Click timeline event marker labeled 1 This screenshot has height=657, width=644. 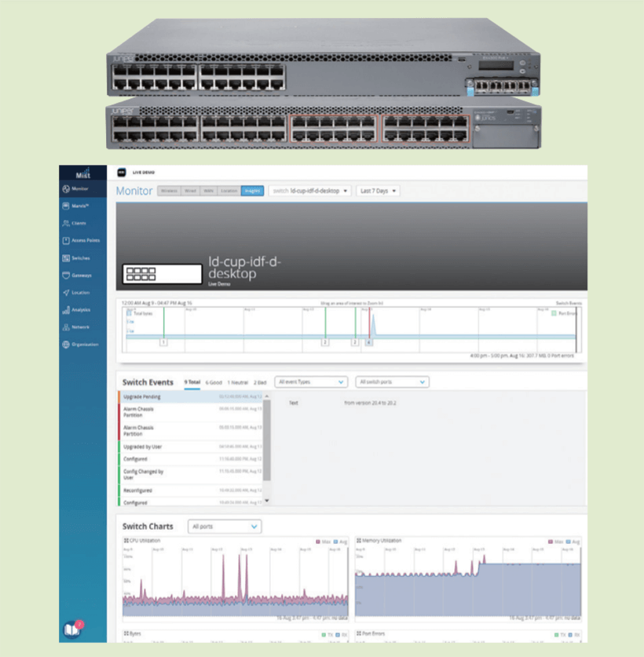(x=163, y=342)
